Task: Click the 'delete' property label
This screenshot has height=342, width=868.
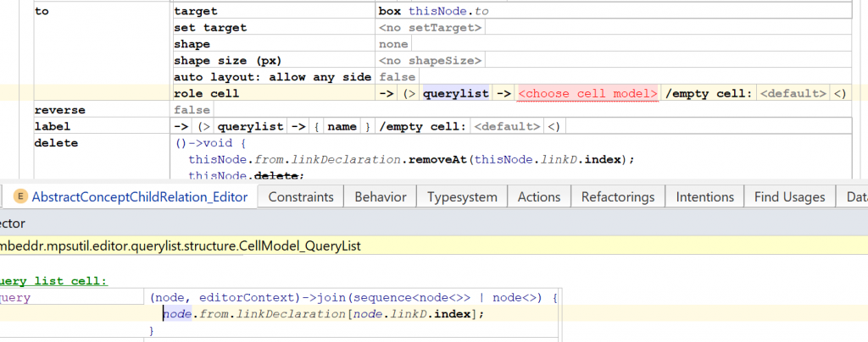Action: click(56, 143)
